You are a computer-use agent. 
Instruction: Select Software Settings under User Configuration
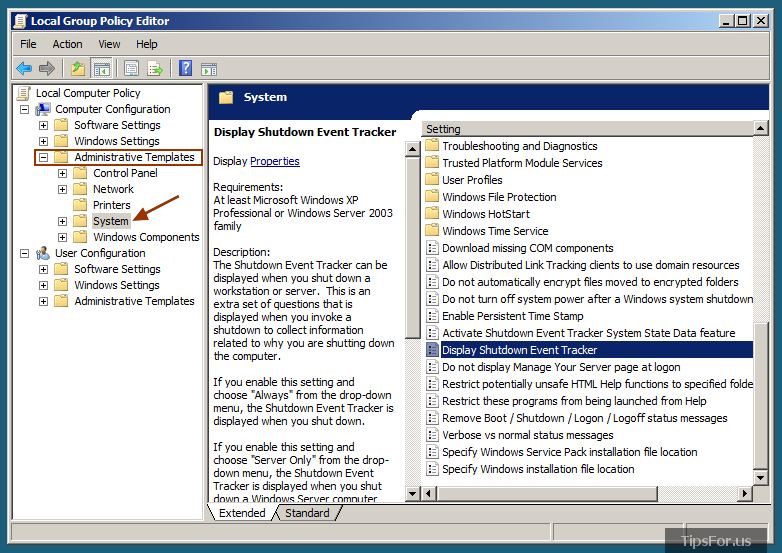tap(117, 269)
